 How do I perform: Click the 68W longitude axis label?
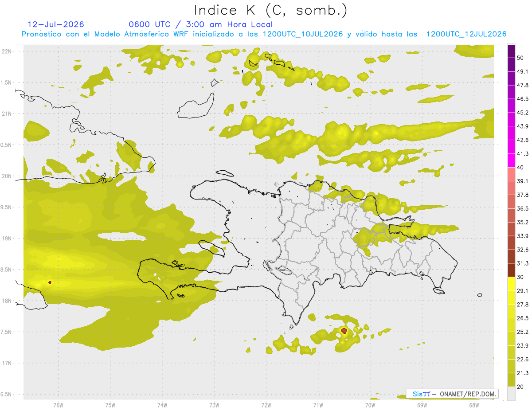click(x=474, y=405)
